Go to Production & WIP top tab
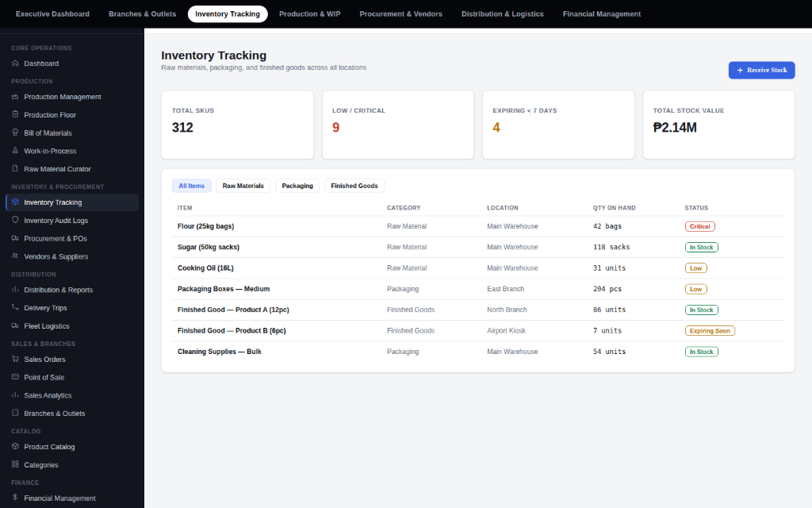The height and width of the screenshot is (508, 812). pos(310,14)
